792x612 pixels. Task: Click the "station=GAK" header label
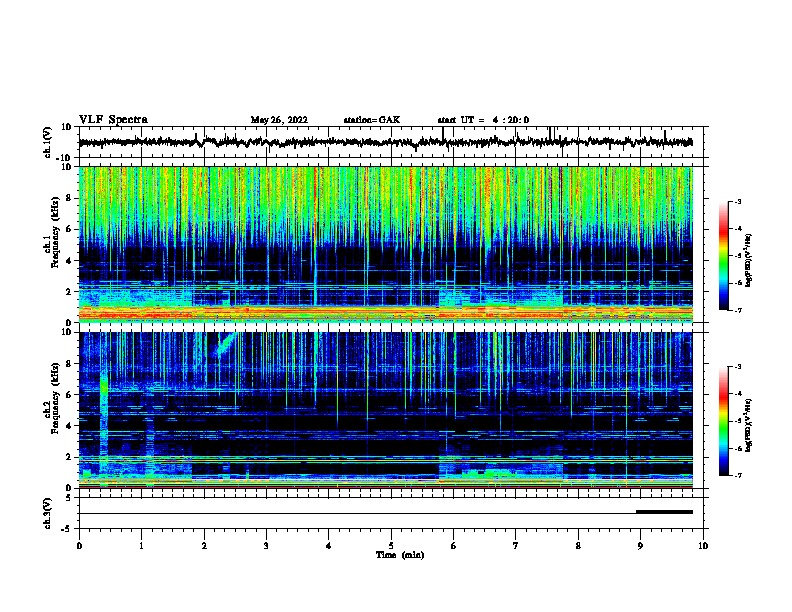coord(372,120)
